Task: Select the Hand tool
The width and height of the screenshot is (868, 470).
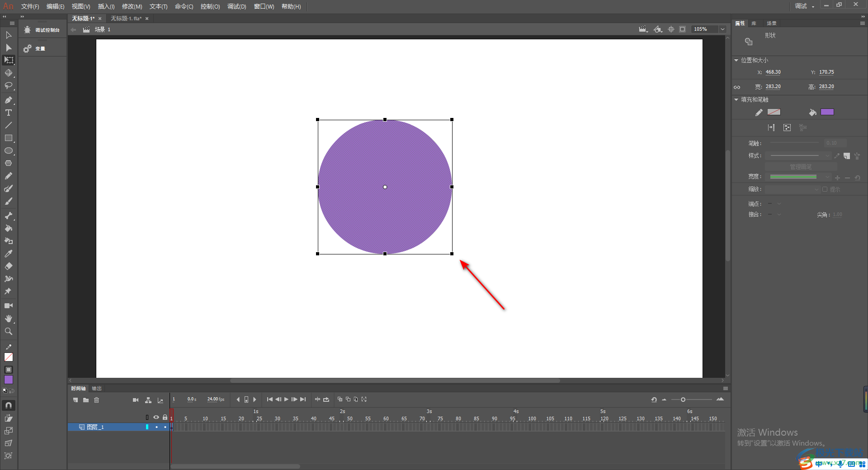Action: [9, 319]
